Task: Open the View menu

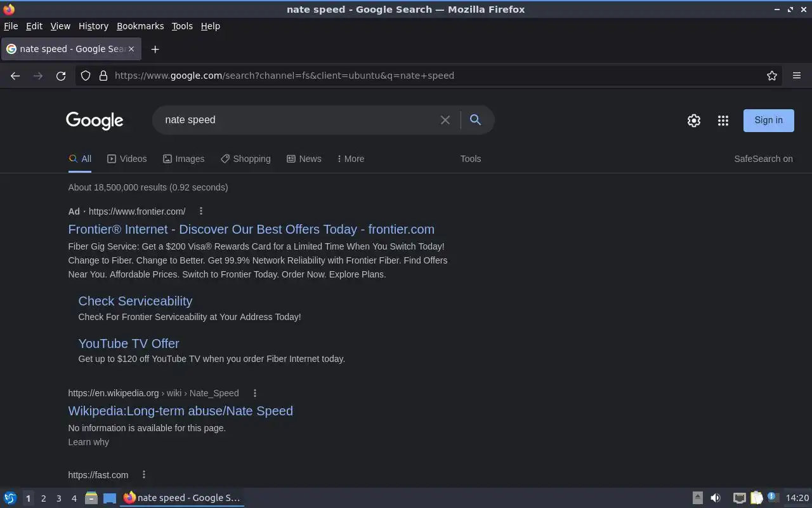Action: [60, 26]
